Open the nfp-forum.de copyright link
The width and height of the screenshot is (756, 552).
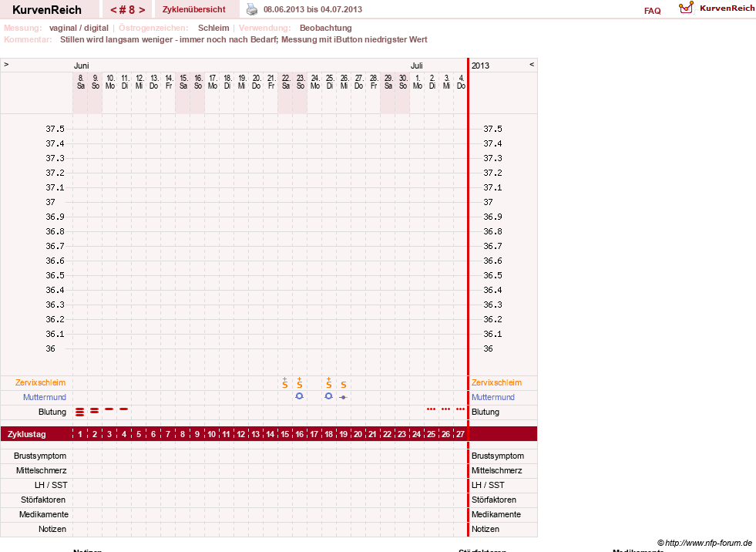[x=704, y=543]
